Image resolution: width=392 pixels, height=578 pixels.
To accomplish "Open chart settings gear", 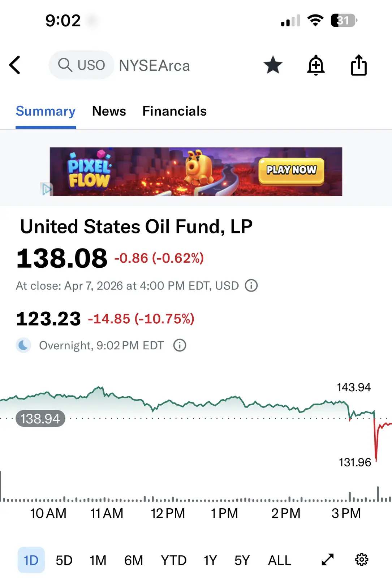I will (x=362, y=560).
